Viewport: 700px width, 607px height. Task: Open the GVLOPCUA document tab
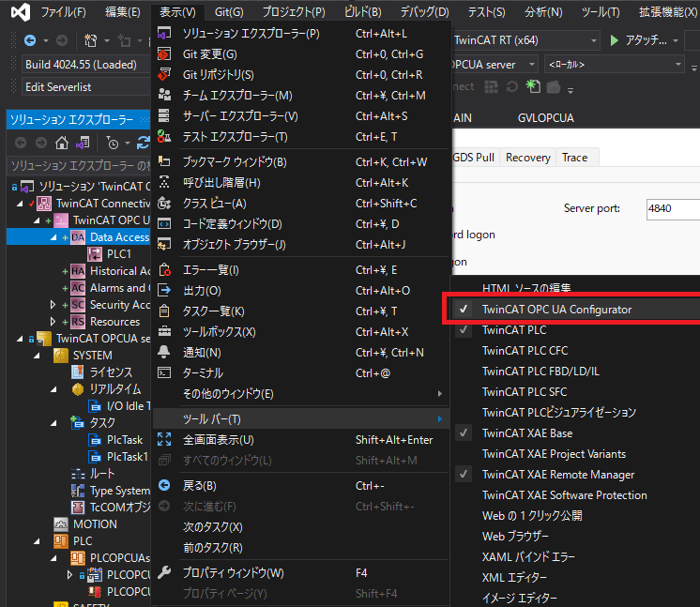545,118
